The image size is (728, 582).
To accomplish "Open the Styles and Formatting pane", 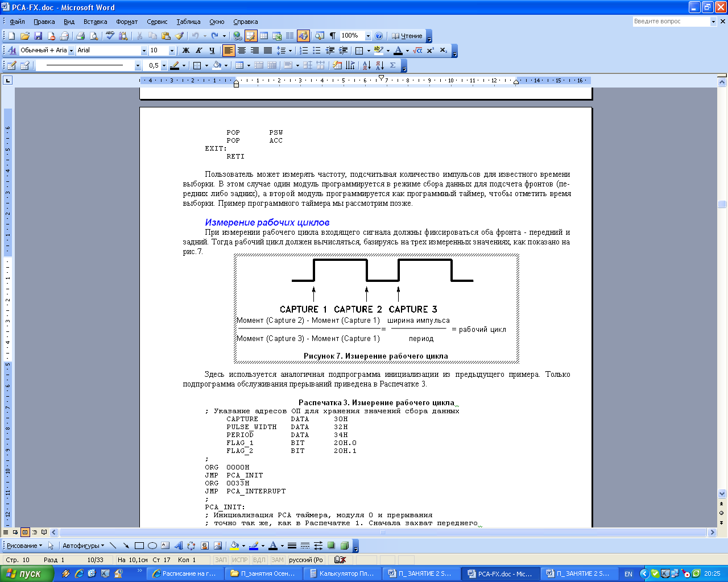I will tap(11, 51).
